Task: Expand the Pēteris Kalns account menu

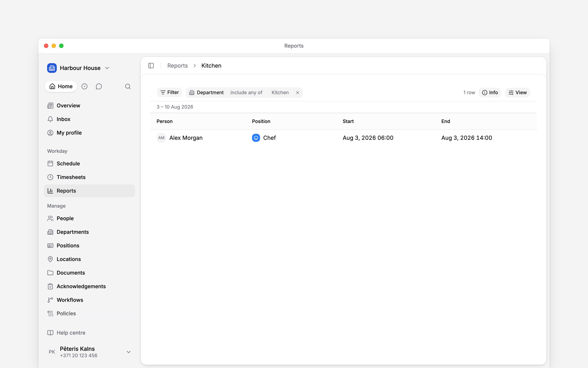Action: 129,352
